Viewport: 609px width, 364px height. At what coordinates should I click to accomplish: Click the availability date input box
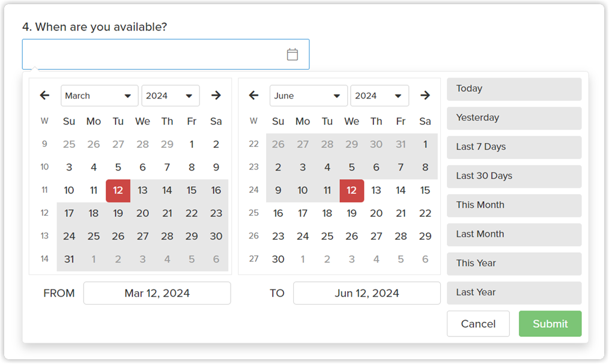click(x=166, y=55)
